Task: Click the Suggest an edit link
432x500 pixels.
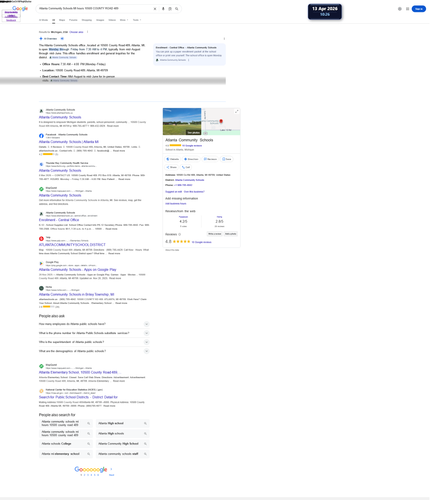Action: (x=174, y=192)
